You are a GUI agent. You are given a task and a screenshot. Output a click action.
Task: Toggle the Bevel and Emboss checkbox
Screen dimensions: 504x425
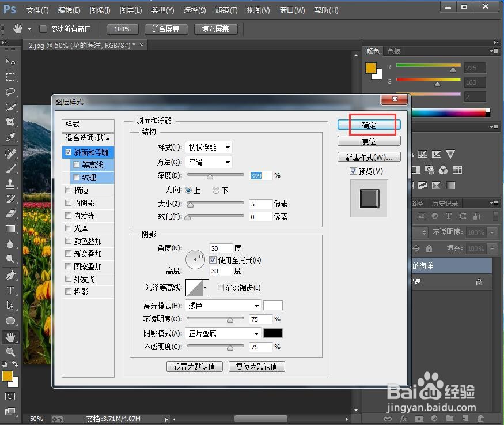tap(68, 152)
